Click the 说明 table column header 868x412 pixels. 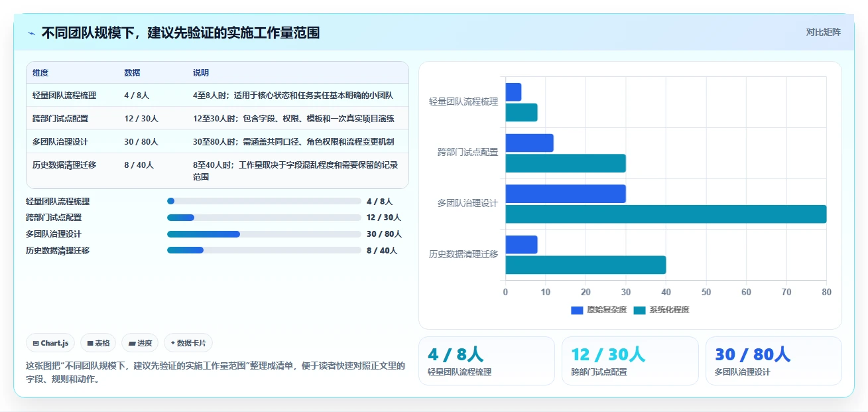click(201, 73)
